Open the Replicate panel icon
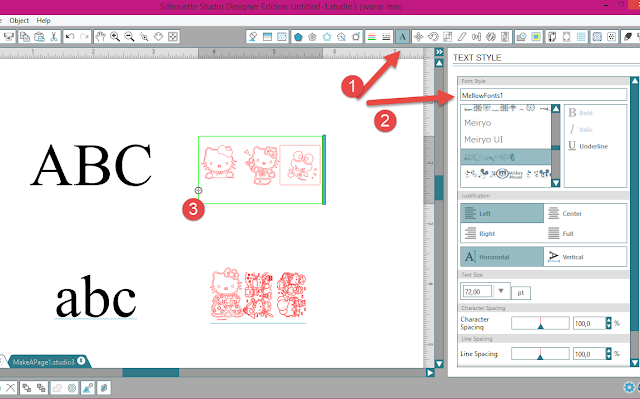The height and width of the screenshot is (399, 640). (491, 37)
